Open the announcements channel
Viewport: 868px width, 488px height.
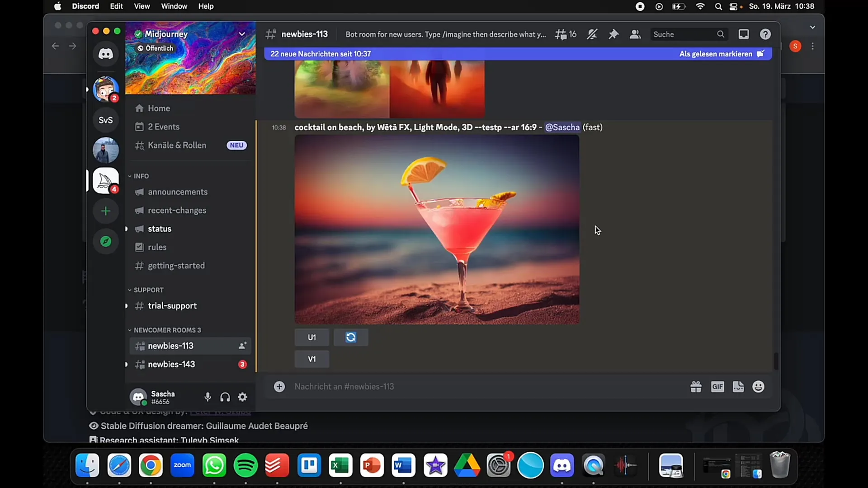pyautogui.click(x=190, y=192)
